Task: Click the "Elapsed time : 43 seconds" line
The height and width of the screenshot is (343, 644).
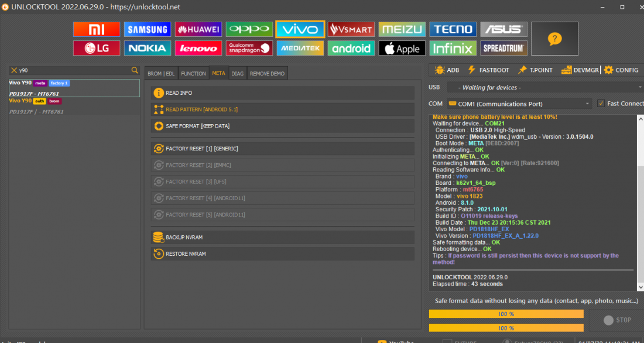Action: (467, 284)
